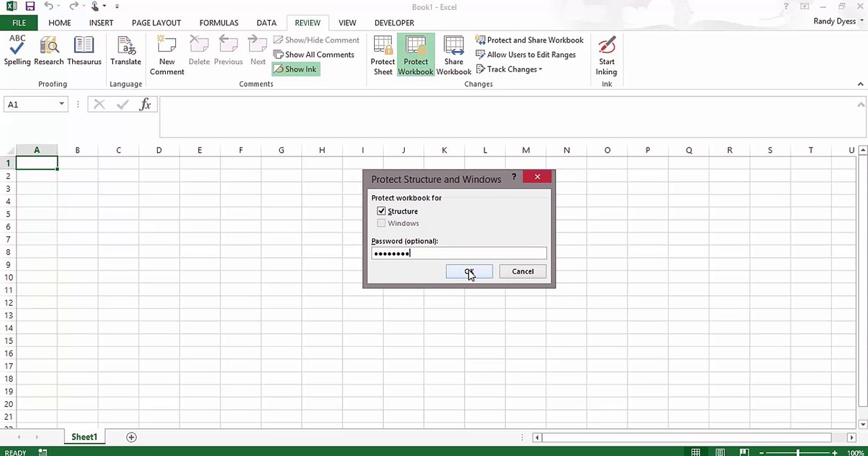This screenshot has height=456, width=868.
Task: Click Allow Users to Edit Ranges
Action: [x=525, y=54]
